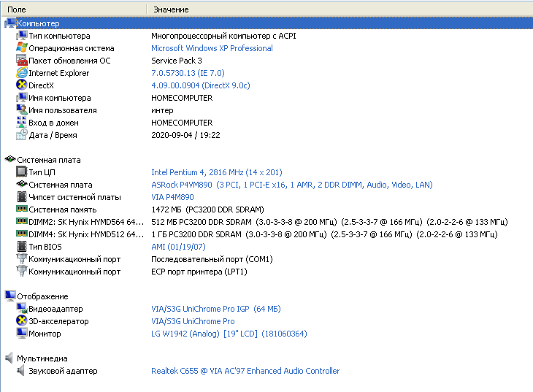Click the Windows flag icon beside Операционная система
Image resolution: width=533 pixels, height=392 pixels.
[x=22, y=48]
